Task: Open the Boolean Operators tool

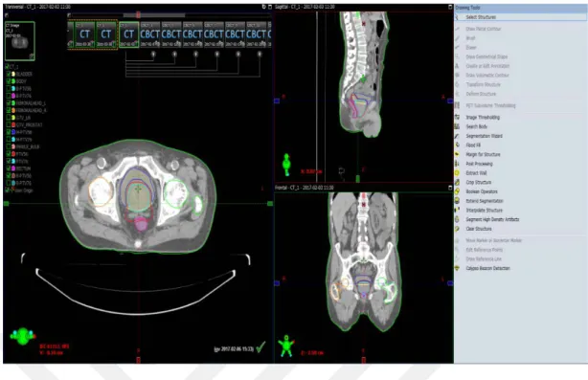Action: click(x=481, y=191)
